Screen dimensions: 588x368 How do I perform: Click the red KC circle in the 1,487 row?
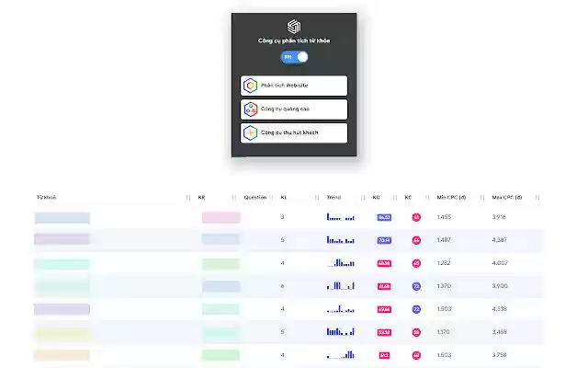click(416, 240)
